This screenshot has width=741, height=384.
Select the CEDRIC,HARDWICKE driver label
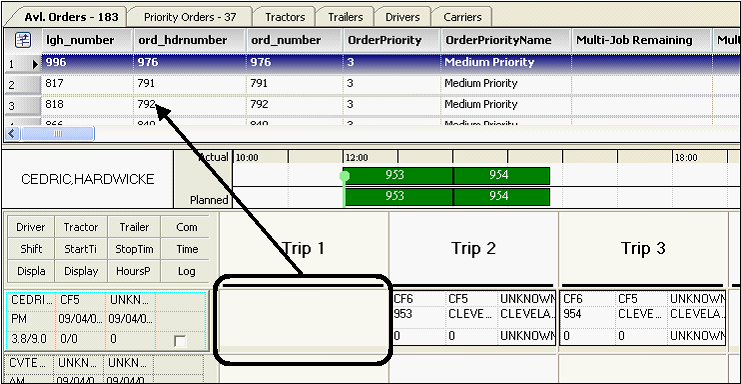pos(88,179)
